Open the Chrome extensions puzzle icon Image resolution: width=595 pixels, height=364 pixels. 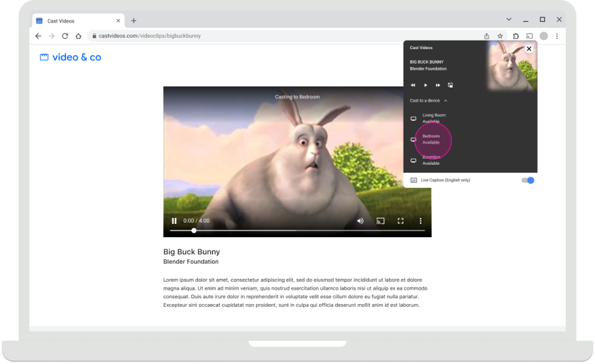[515, 36]
